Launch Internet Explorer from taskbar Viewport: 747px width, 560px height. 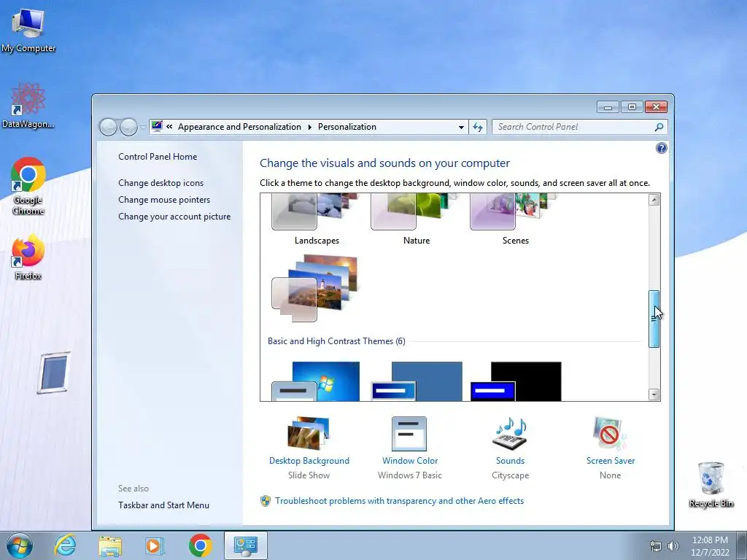(65, 545)
